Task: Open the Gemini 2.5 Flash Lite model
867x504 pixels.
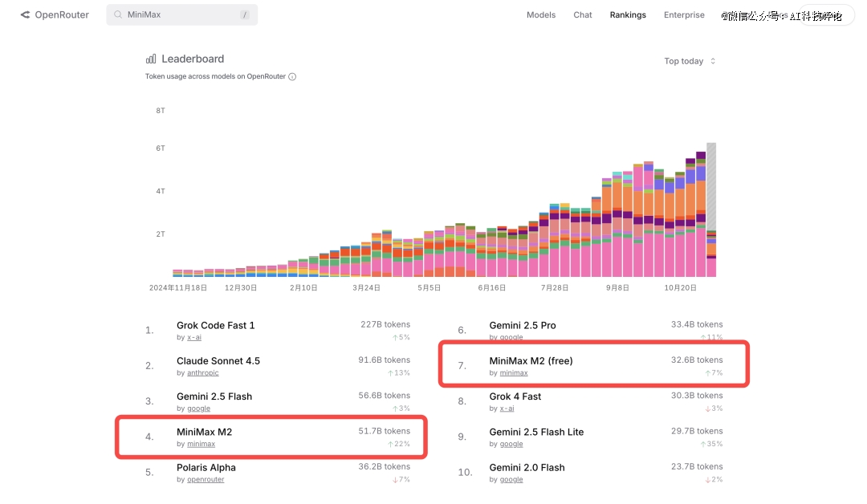Action: [536, 432]
